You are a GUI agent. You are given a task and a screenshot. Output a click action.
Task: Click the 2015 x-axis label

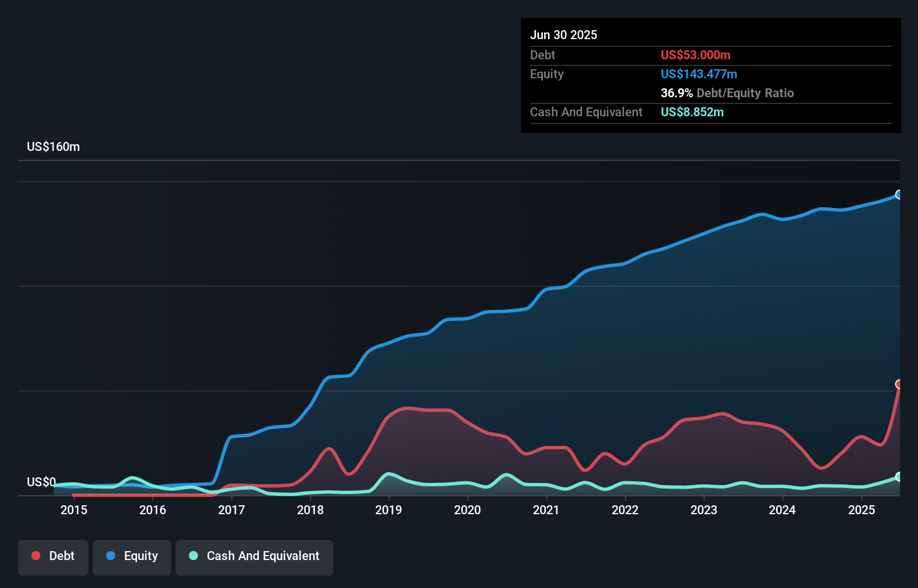[x=74, y=510]
